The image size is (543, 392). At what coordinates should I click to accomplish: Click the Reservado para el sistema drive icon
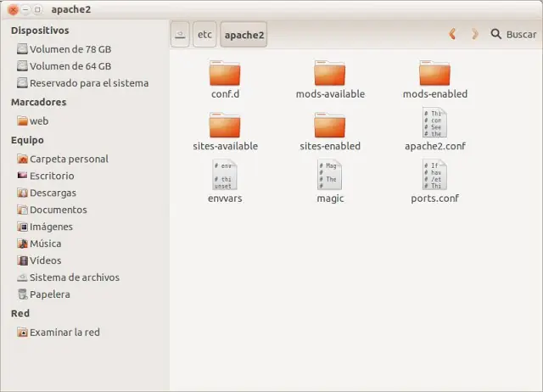point(22,83)
